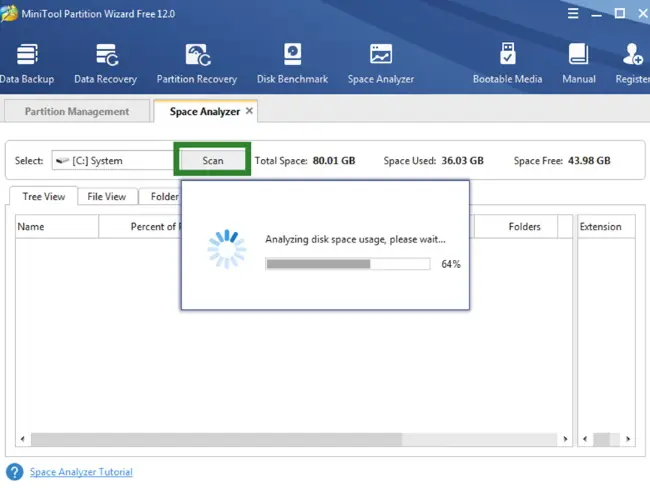650x488 pixels.
Task: Click the 'Analyzing disk space usage' message
Action: pos(355,239)
